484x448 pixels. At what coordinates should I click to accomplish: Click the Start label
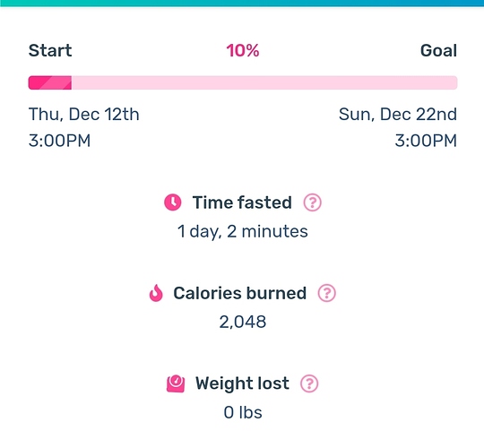click(50, 50)
